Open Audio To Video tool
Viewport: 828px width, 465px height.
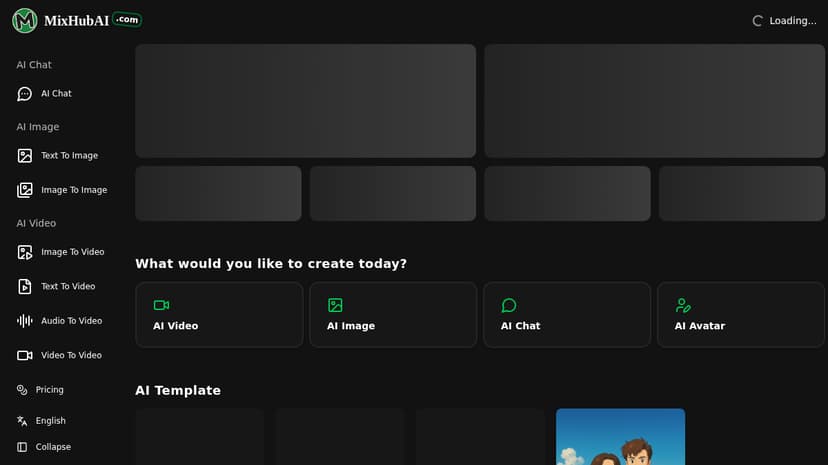72,321
